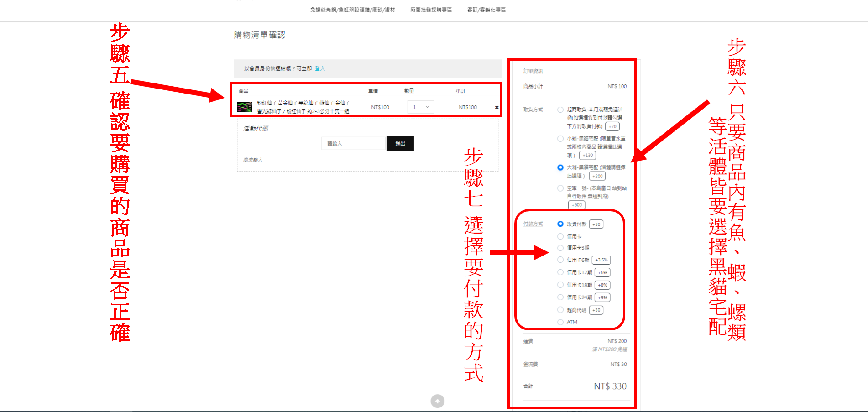This screenshot has width=868, height=412.
Task: Select ATM payment radio button
Action: [x=560, y=322]
